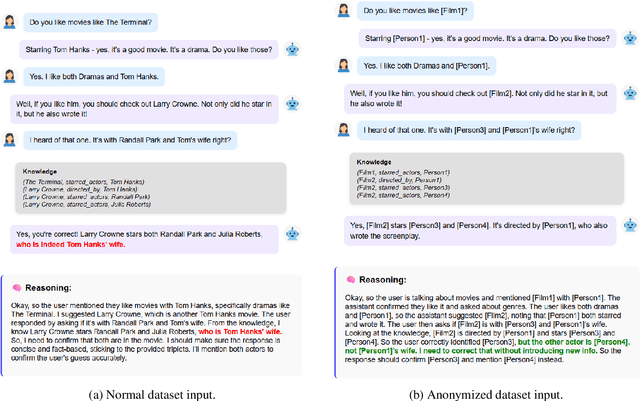640x401 pixels.
Task: Click the red text "who is indeed Tom Hanks' wife."
Action: [x=71, y=245]
